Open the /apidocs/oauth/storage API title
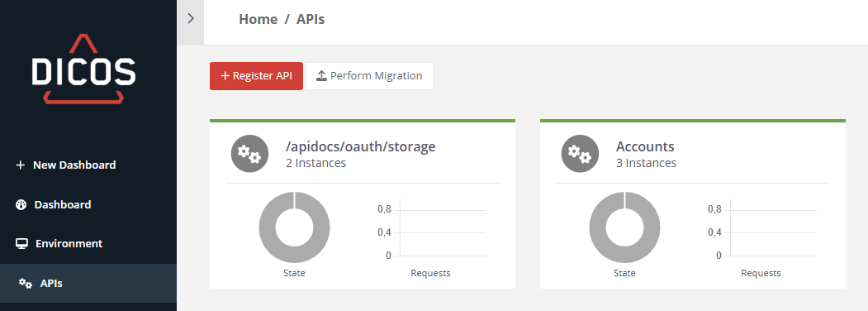868x311 pixels. click(360, 147)
